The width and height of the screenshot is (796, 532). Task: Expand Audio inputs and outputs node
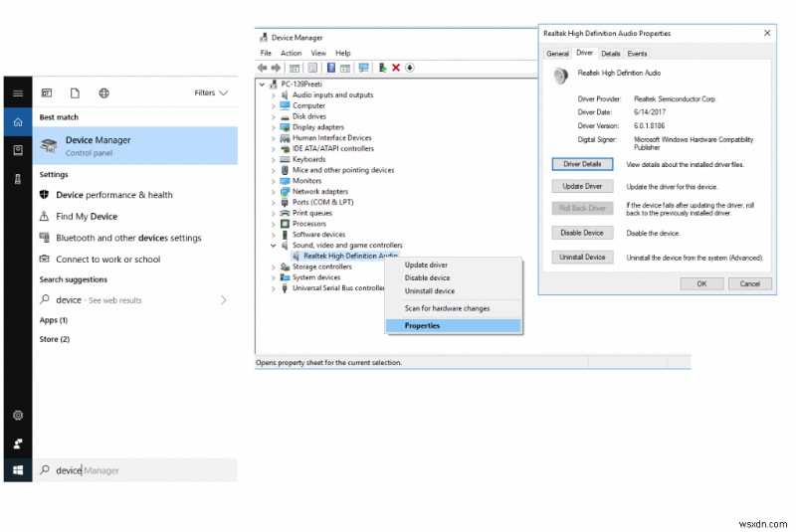[273, 94]
